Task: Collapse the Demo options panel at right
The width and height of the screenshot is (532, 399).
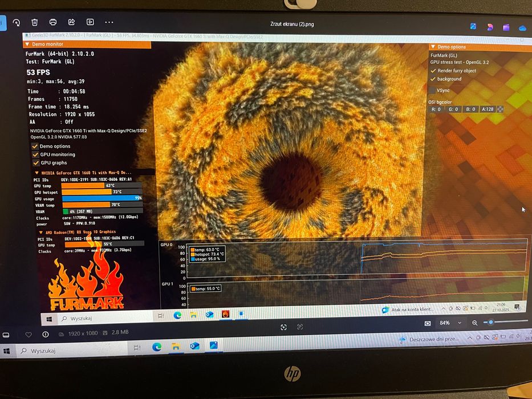Action: tap(433, 47)
